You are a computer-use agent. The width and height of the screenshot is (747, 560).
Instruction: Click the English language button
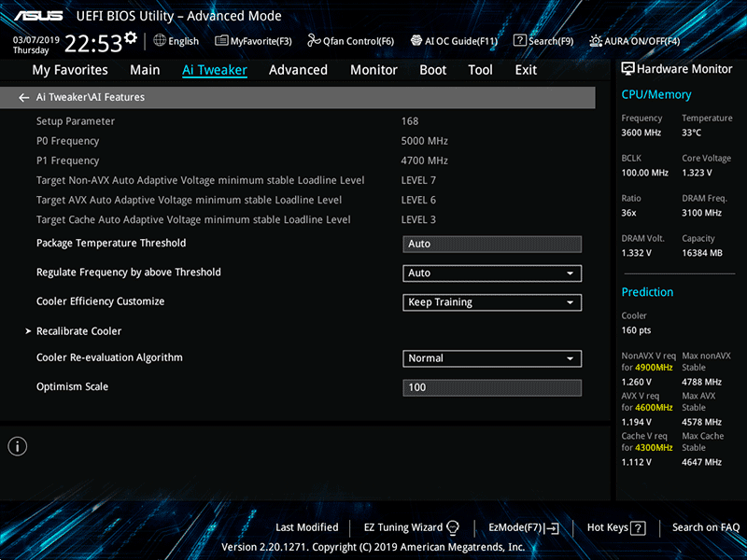pyautogui.click(x=176, y=41)
